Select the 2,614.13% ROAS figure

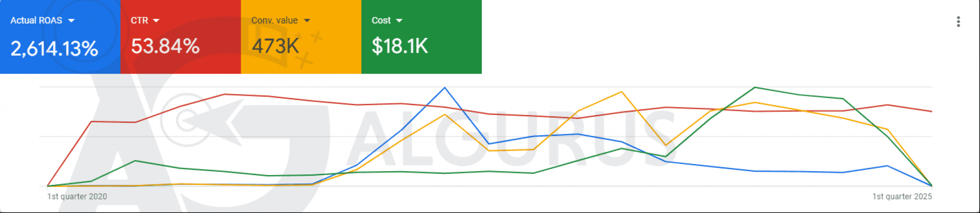tap(54, 48)
